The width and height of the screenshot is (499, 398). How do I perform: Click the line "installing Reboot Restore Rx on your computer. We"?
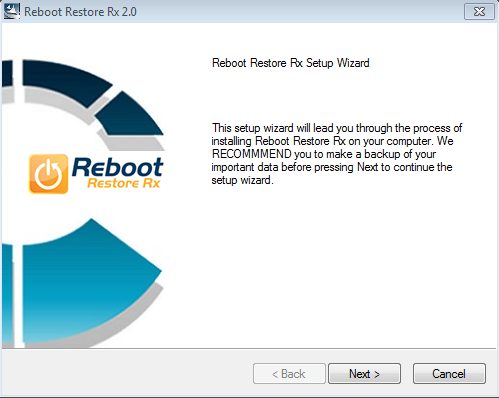coord(332,141)
